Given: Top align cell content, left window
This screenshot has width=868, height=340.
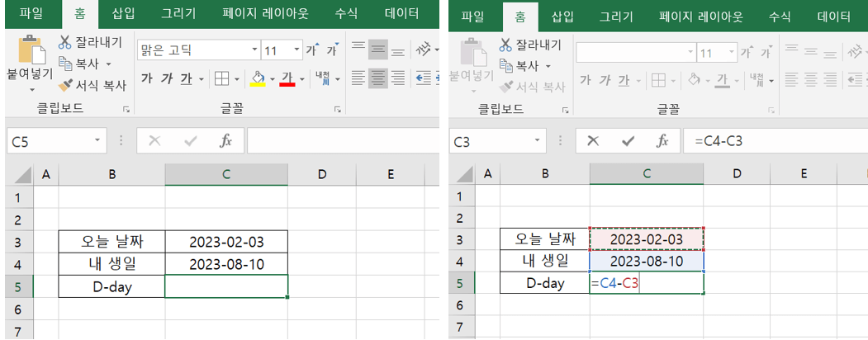Looking at the screenshot, I should (x=358, y=50).
